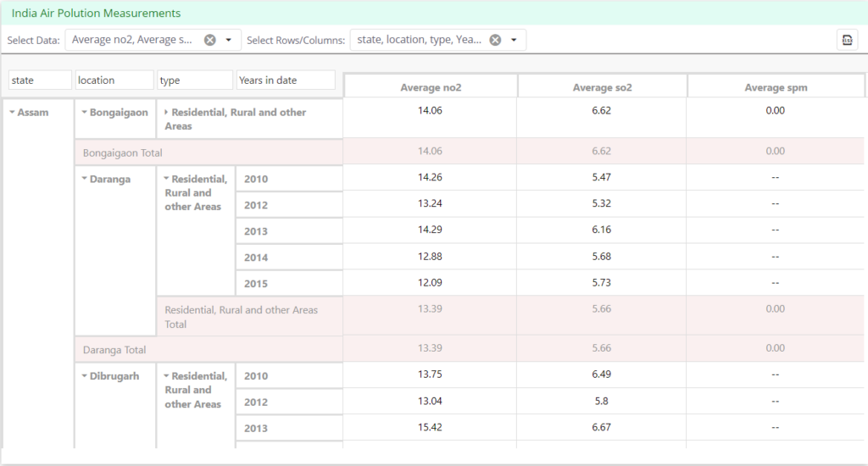Collapse the Bongaigaon location row
Viewport: 868px width, 466px height.
(x=85, y=113)
